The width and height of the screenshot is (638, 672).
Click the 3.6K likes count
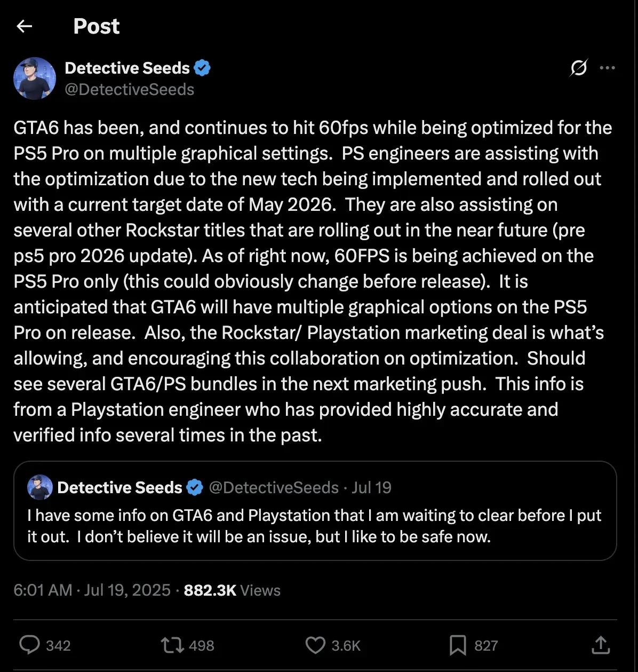347,645
